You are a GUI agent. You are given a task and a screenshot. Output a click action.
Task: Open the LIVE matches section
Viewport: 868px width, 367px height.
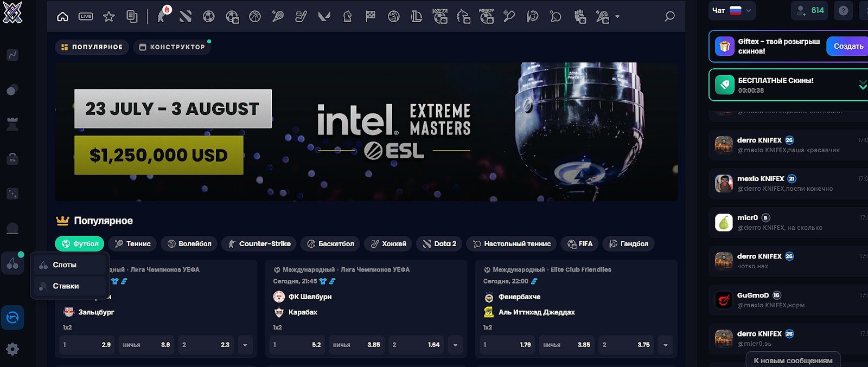[86, 17]
